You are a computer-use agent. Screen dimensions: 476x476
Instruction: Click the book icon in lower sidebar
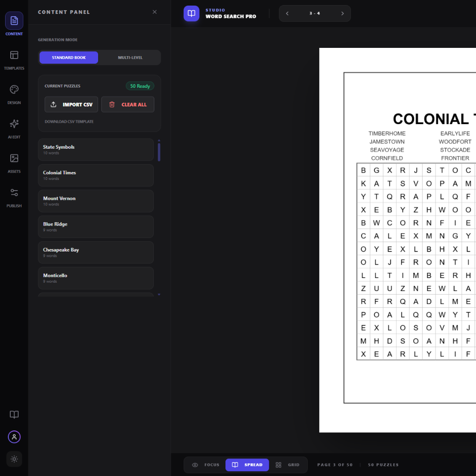(x=14, y=415)
